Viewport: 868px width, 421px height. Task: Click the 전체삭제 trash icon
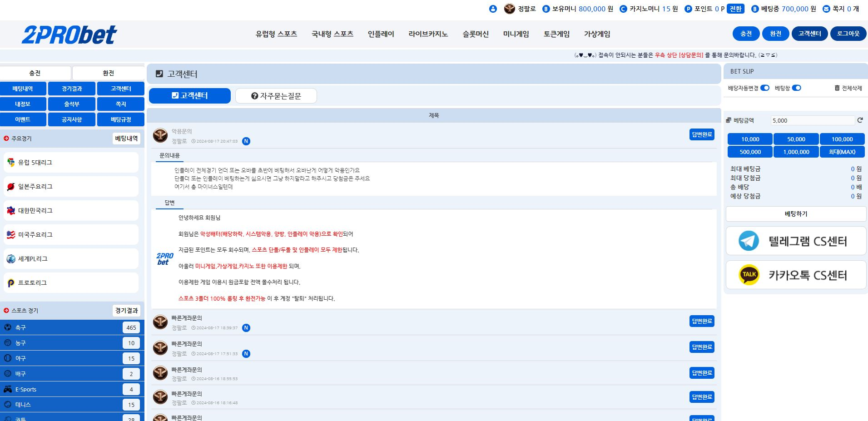pyautogui.click(x=837, y=88)
